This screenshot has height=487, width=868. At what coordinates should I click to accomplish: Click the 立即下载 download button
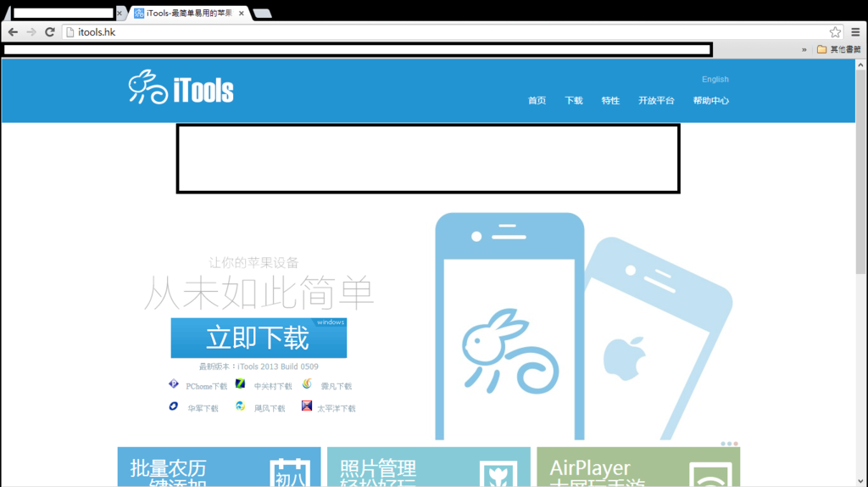pos(259,338)
